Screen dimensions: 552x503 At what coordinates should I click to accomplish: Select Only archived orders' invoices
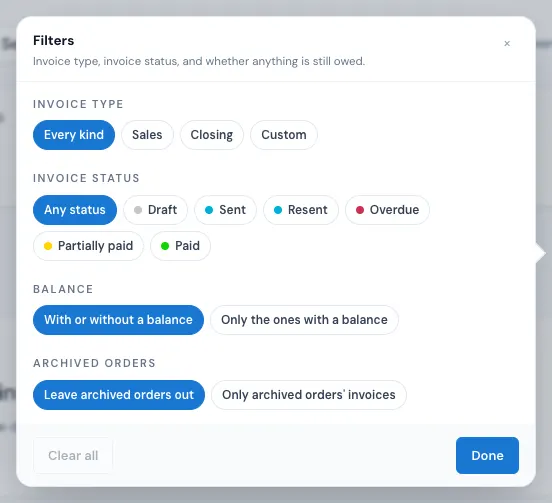point(309,395)
